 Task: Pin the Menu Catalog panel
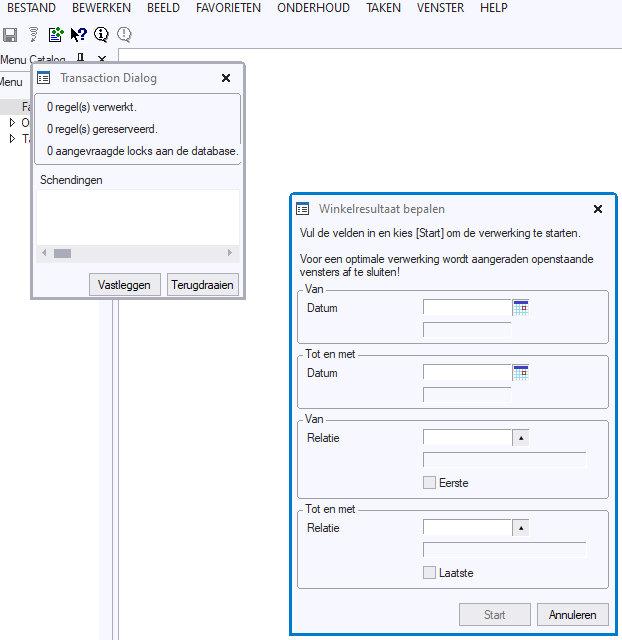click(x=81, y=58)
